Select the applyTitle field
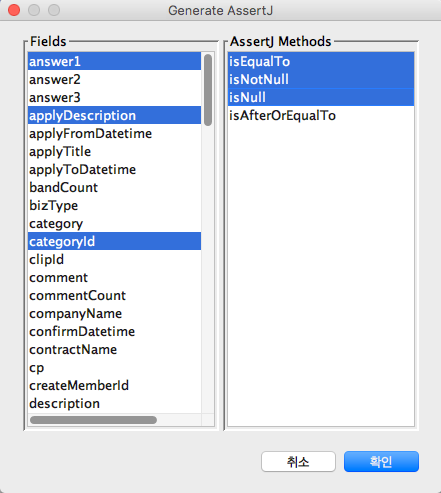This screenshot has height=493, width=441. (x=114, y=152)
